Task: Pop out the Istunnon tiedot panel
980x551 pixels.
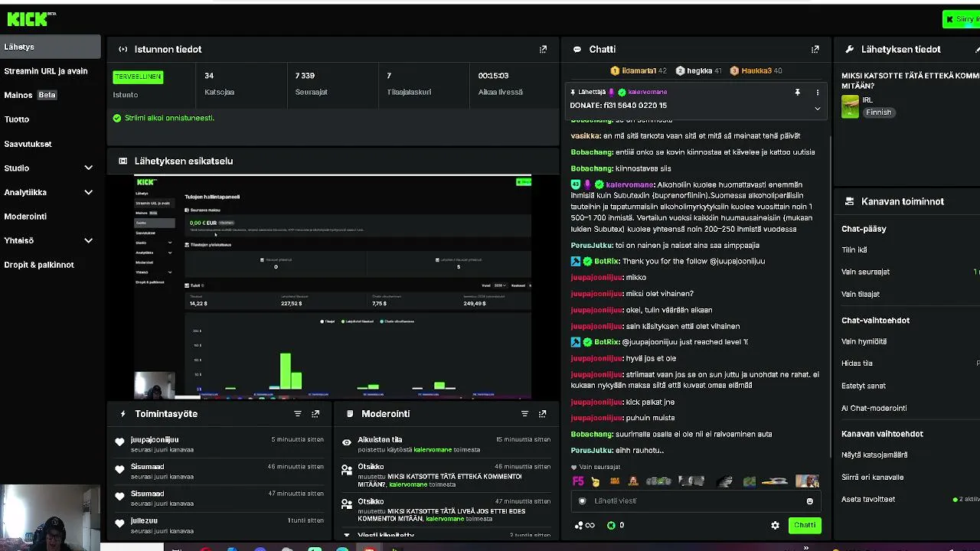Action: pyautogui.click(x=543, y=49)
